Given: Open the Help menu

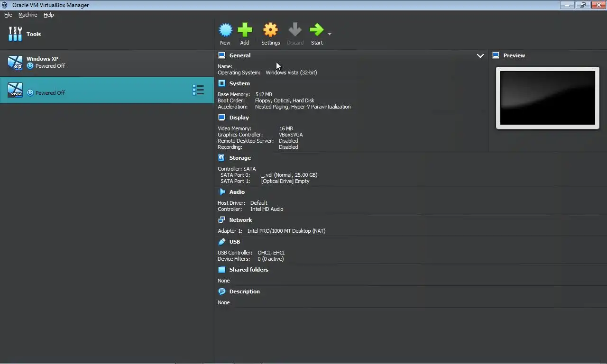Looking at the screenshot, I should [48, 15].
